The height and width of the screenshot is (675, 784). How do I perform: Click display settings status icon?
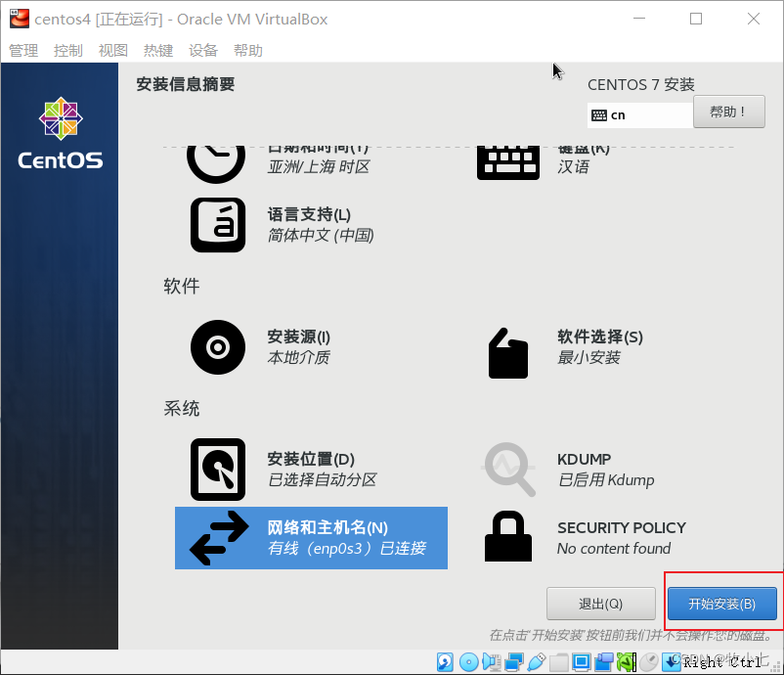(x=582, y=662)
